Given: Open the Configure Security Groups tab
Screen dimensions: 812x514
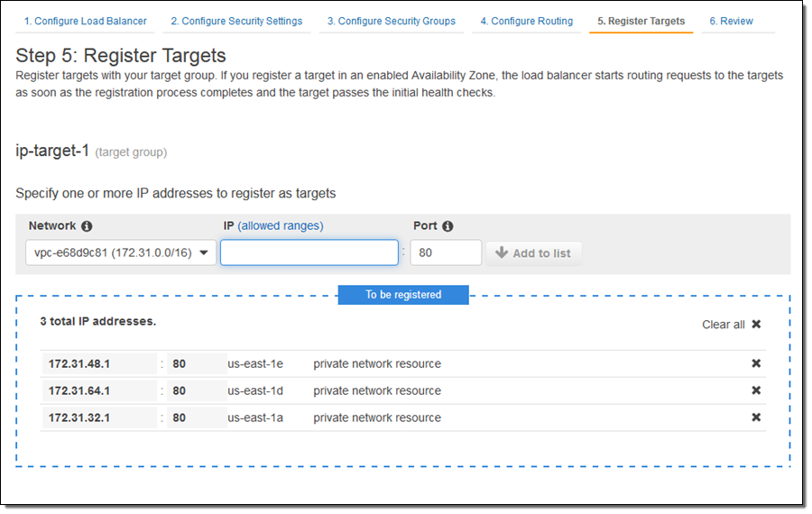Looking at the screenshot, I should [391, 21].
